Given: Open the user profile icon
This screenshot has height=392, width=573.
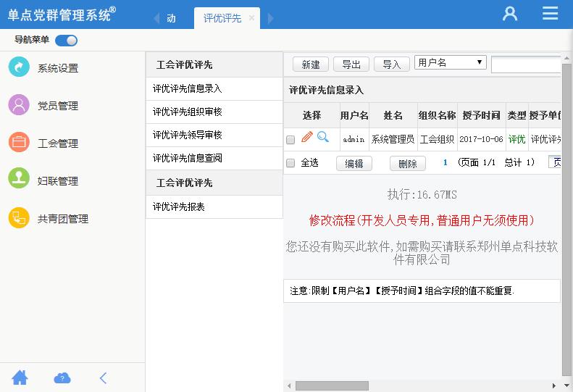Looking at the screenshot, I should 510,14.
